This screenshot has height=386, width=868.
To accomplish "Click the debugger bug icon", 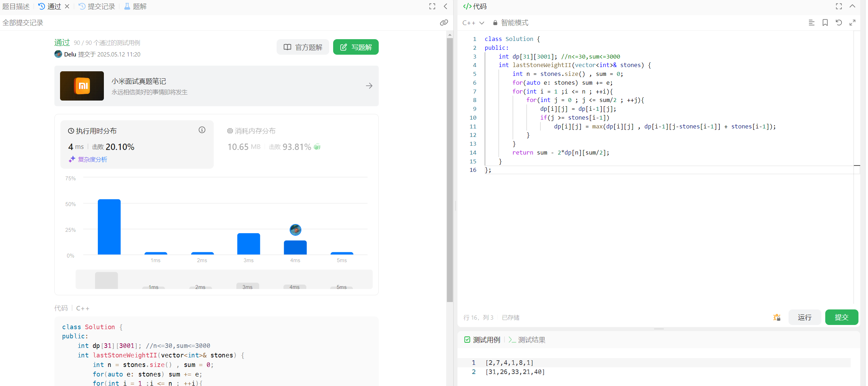I will [x=777, y=317].
